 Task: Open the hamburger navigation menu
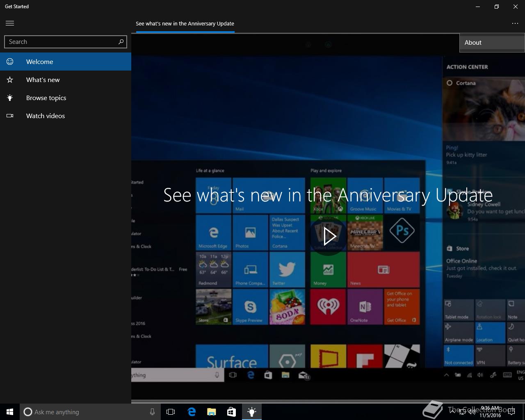tap(10, 23)
